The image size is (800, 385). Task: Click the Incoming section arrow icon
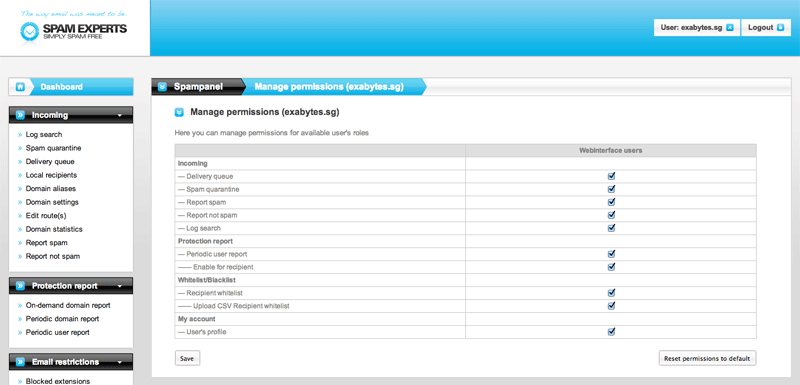point(20,115)
